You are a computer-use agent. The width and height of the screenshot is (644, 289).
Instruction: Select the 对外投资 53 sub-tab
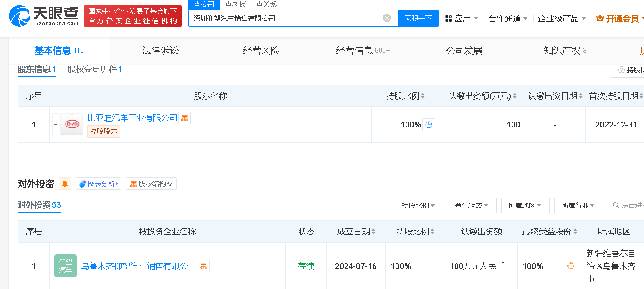point(39,205)
